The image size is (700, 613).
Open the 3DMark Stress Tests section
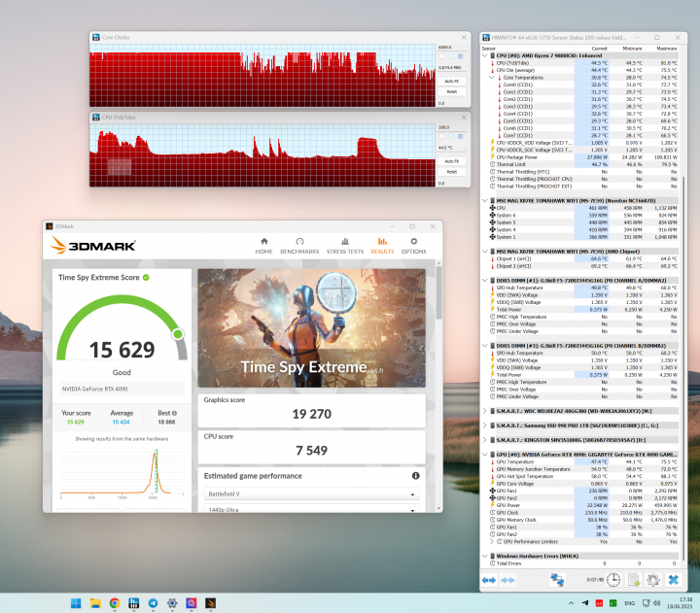point(344,246)
